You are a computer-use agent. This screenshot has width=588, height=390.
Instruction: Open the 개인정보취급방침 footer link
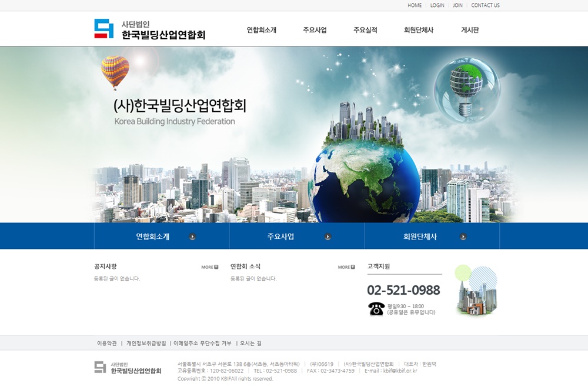(146, 343)
